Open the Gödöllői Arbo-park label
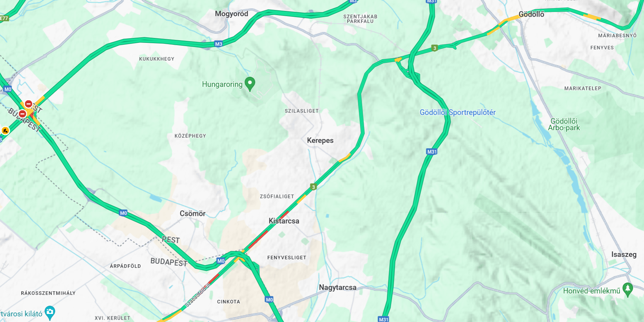 tap(564, 124)
